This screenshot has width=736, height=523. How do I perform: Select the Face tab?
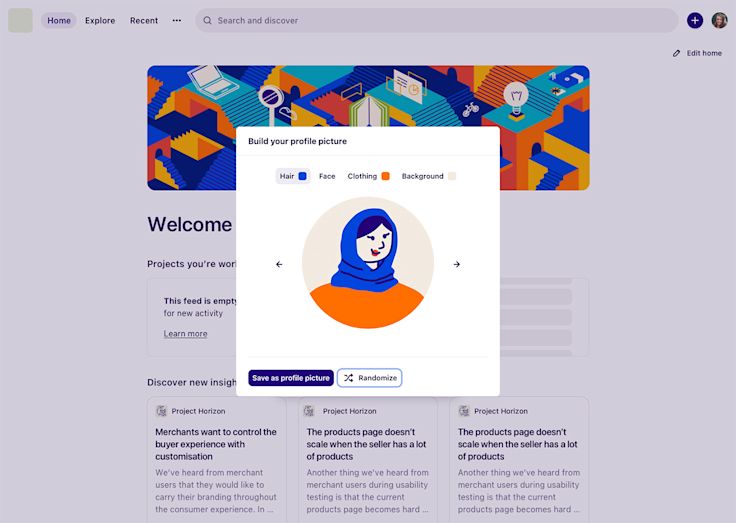pyautogui.click(x=327, y=176)
